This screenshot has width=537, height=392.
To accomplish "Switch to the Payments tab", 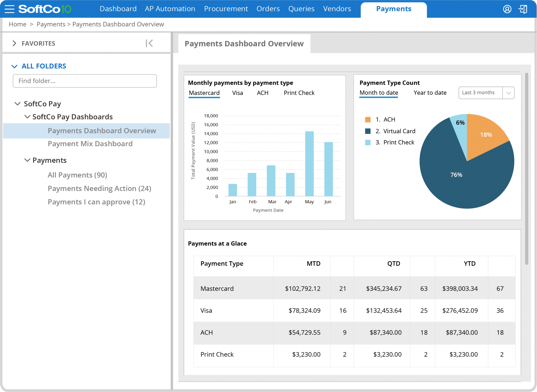I will point(394,9).
